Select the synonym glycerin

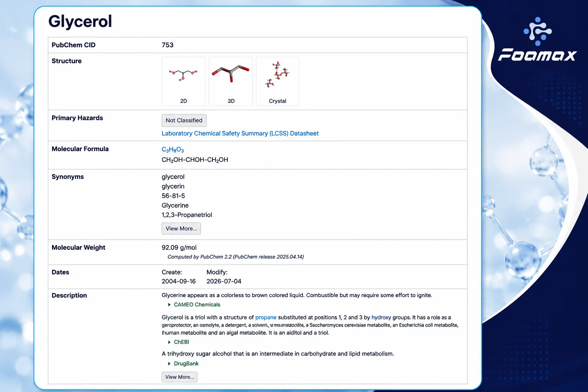tap(173, 186)
